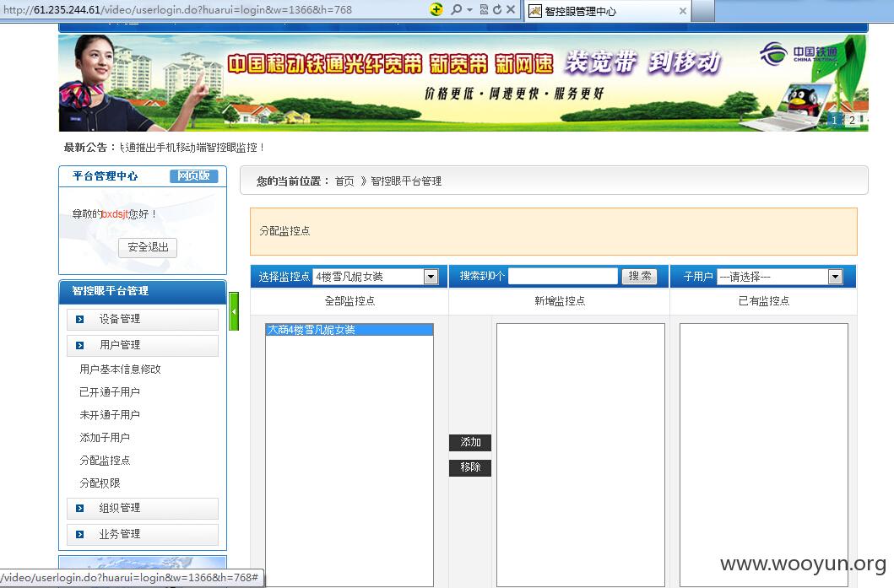
Task: Click banner slide indicator 1
Action: tap(834, 121)
